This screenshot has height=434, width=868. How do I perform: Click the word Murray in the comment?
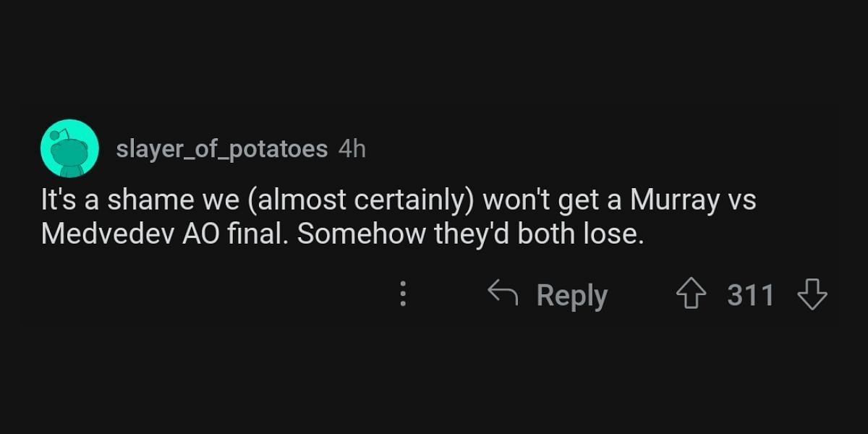click(673, 200)
